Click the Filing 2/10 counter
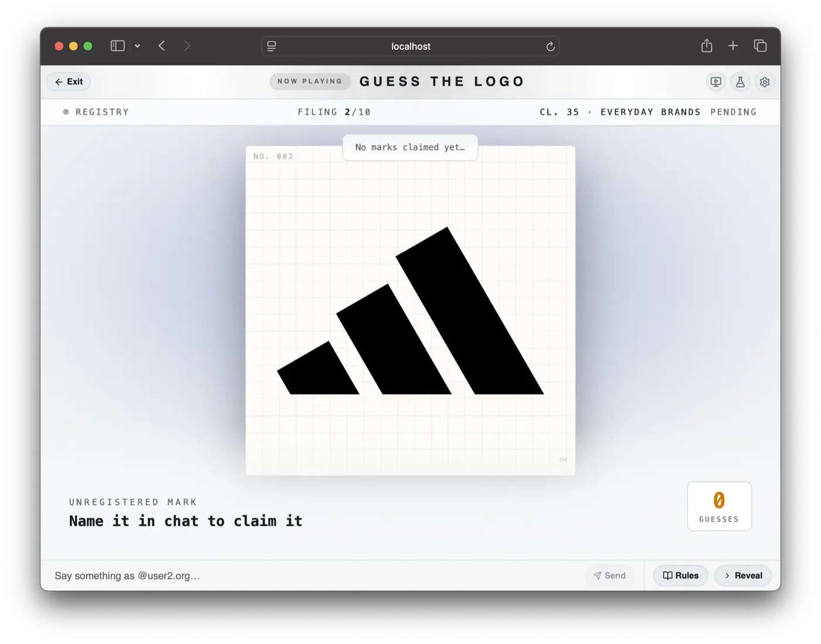This screenshot has width=821, height=644. (x=334, y=112)
